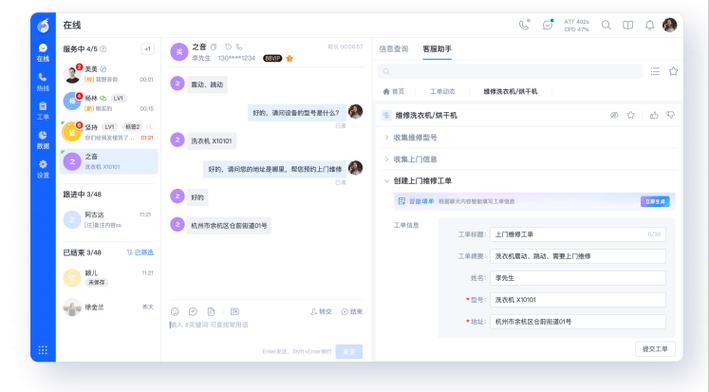
Task: Click the +1 queue button
Action: [147, 49]
